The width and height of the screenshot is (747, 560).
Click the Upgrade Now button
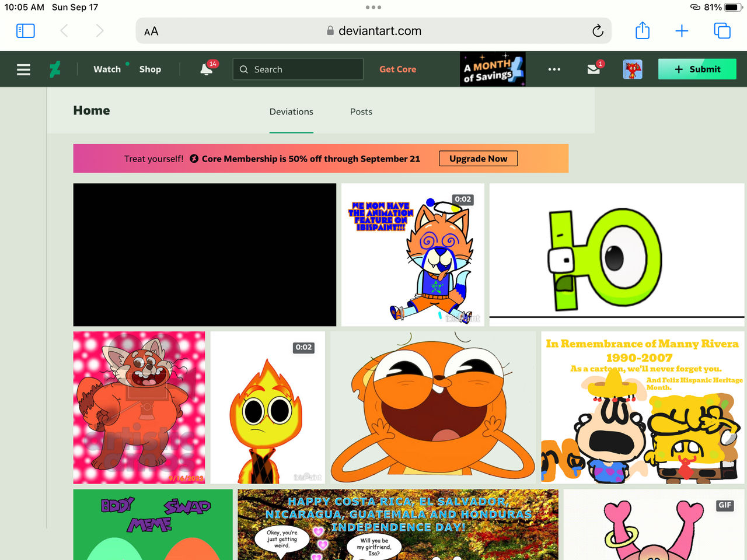(x=478, y=159)
